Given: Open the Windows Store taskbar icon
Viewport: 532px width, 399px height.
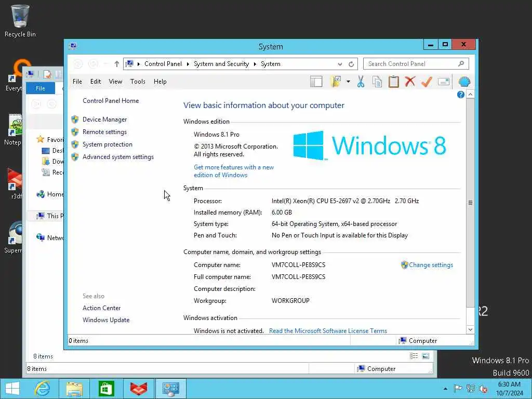Looking at the screenshot, I should tap(106, 389).
